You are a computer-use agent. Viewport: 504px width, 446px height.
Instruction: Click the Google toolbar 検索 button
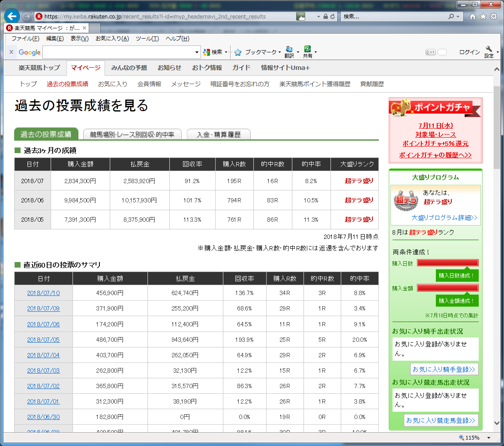point(213,52)
